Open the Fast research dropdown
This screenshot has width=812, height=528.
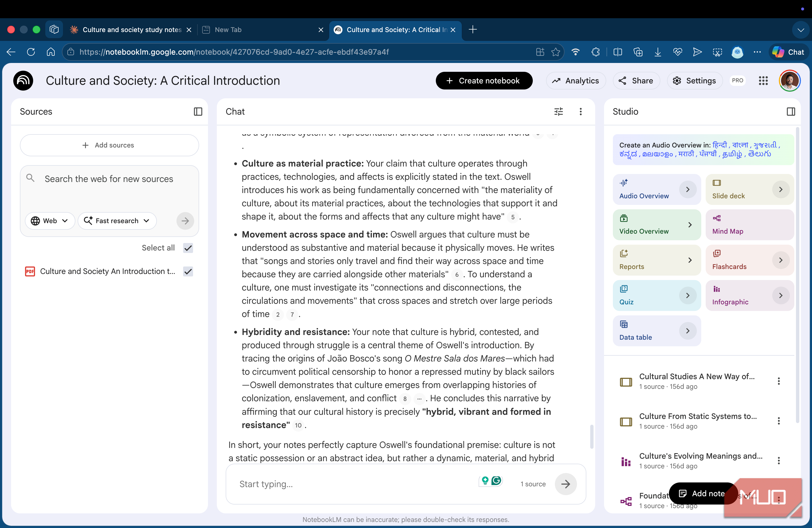117,221
